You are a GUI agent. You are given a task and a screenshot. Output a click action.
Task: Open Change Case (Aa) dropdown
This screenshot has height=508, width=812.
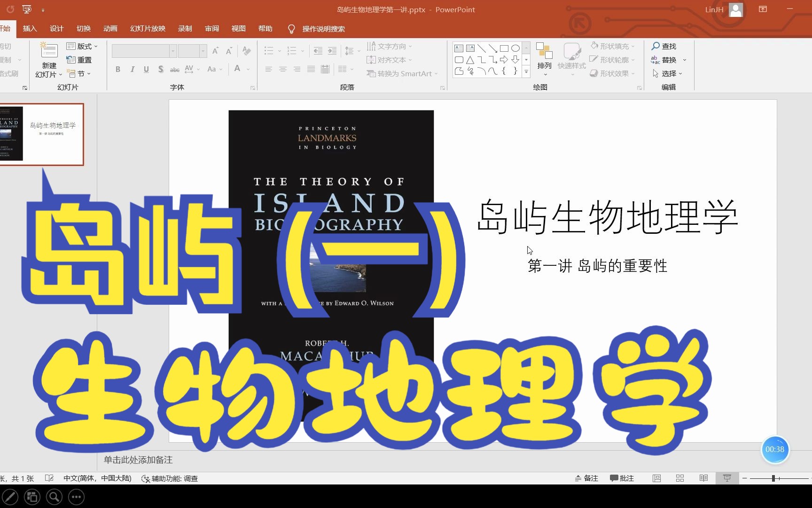tap(214, 69)
